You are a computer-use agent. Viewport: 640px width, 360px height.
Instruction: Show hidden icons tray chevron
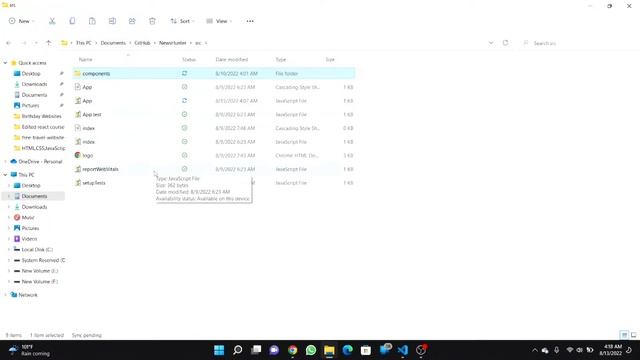tap(535, 350)
